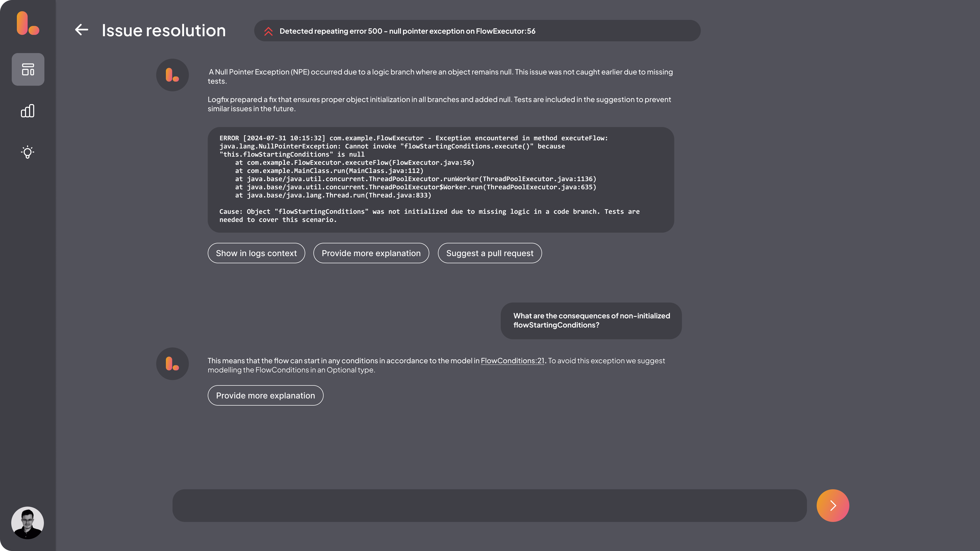Select the user question bubble about flowStartingConditions
980x551 pixels.
click(x=591, y=320)
